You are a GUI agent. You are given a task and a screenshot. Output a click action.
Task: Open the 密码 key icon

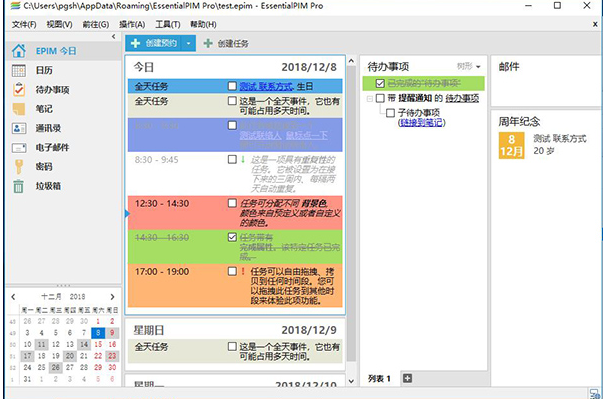pyautogui.click(x=19, y=167)
